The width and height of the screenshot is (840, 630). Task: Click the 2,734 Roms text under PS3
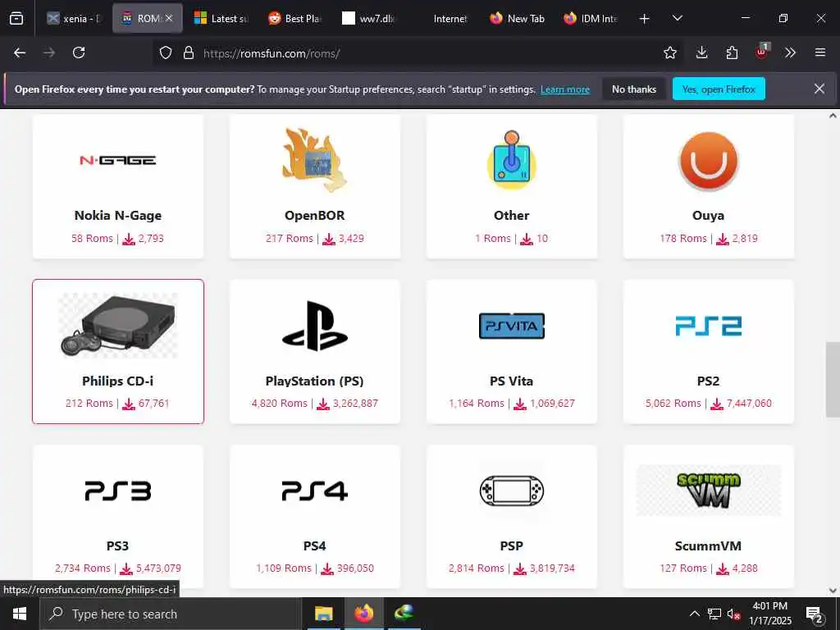[x=83, y=568]
